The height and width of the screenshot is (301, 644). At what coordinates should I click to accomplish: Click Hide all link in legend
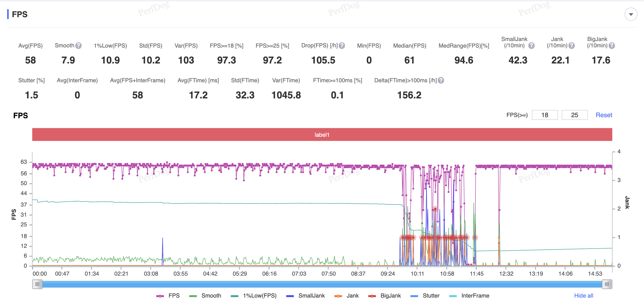[584, 296]
